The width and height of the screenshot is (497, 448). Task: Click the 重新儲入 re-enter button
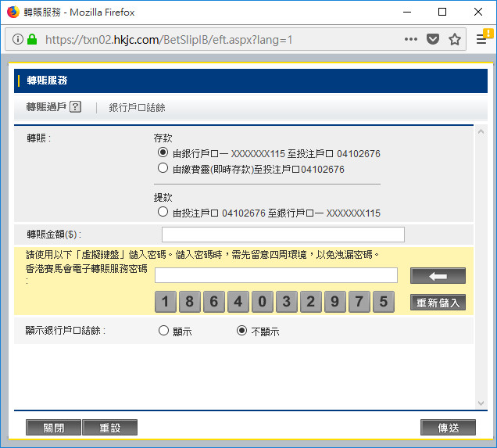click(x=438, y=303)
